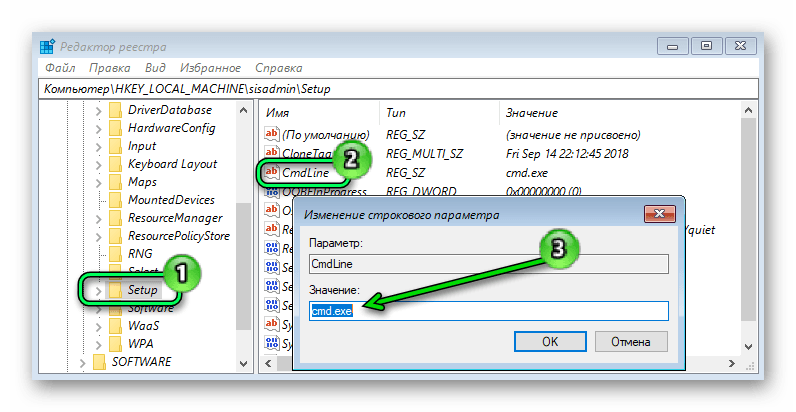Expand the SOFTWARE hive node
The height and width of the screenshot is (412, 796).
tap(81, 362)
